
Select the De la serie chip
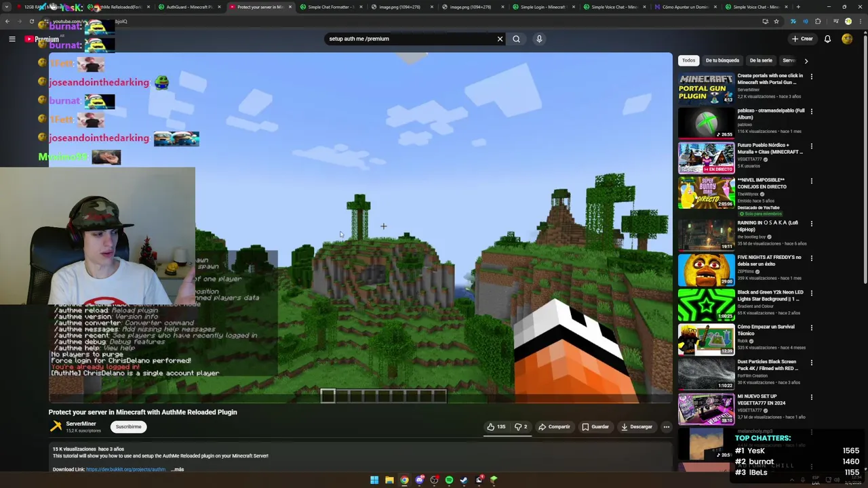(761, 60)
